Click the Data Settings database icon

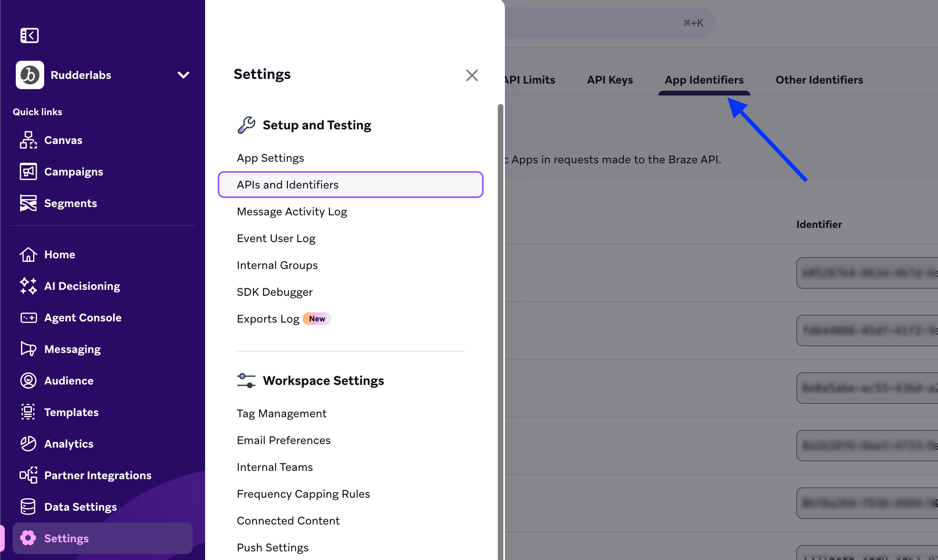28,506
